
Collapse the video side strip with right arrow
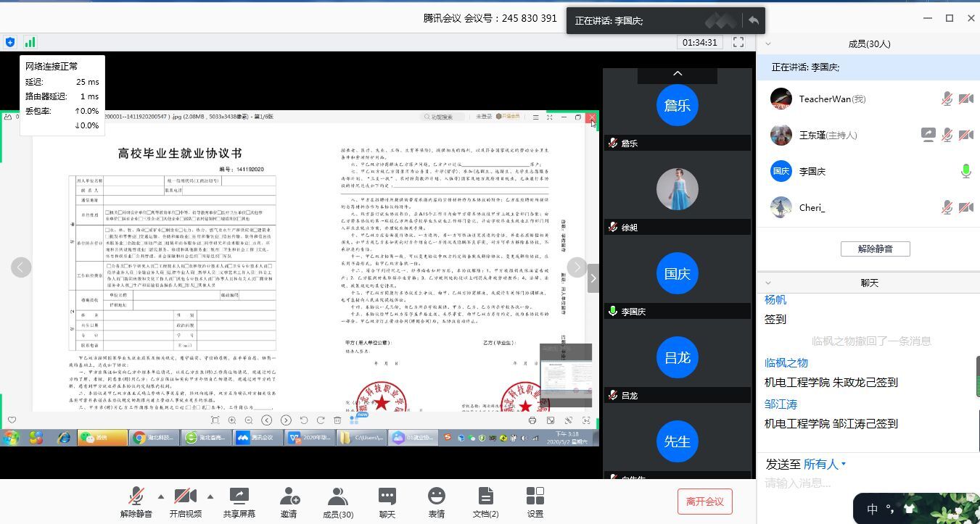pyautogui.click(x=593, y=278)
